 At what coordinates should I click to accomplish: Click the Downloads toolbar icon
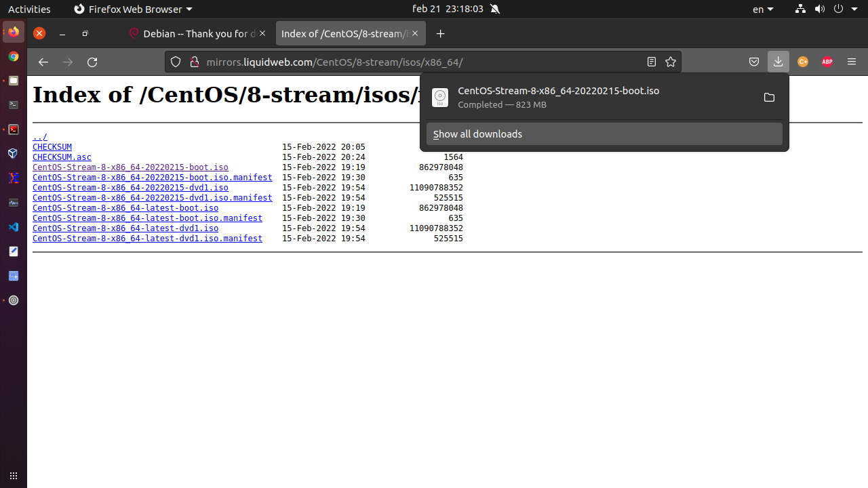coord(778,62)
